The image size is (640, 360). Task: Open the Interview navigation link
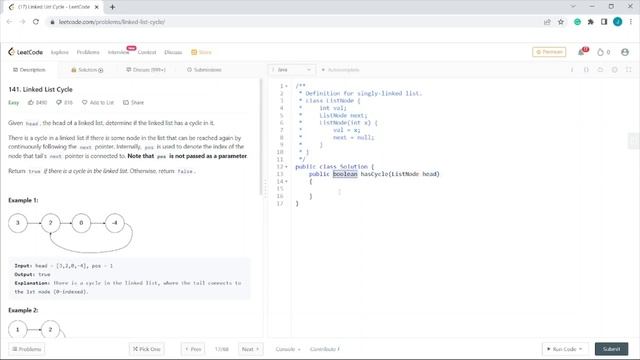[118, 52]
